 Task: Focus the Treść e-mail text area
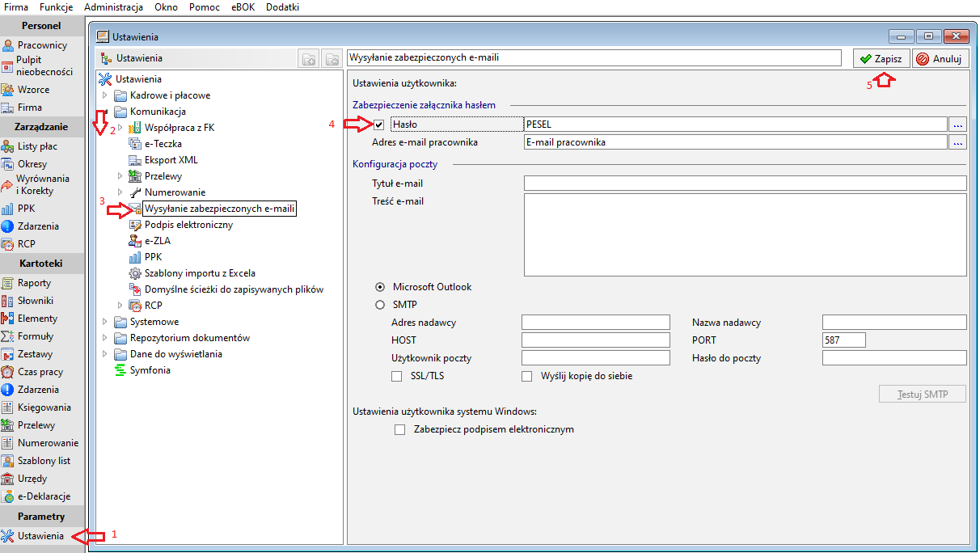pos(746,234)
